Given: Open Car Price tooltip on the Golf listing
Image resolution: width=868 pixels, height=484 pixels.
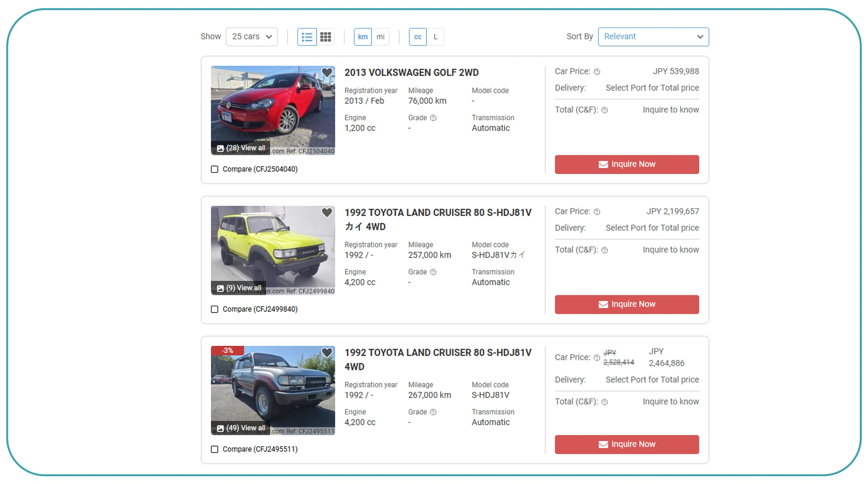Looking at the screenshot, I should 597,71.
